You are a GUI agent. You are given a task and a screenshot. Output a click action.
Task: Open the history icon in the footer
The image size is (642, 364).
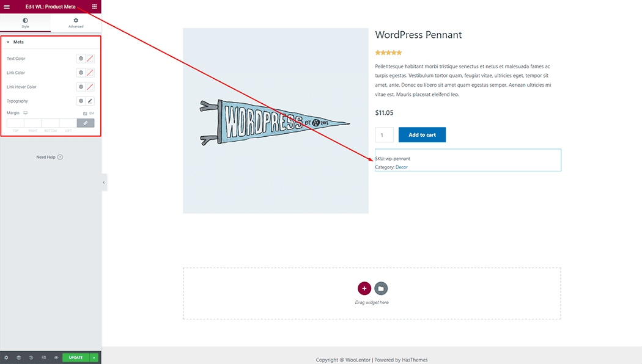[x=31, y=357]
